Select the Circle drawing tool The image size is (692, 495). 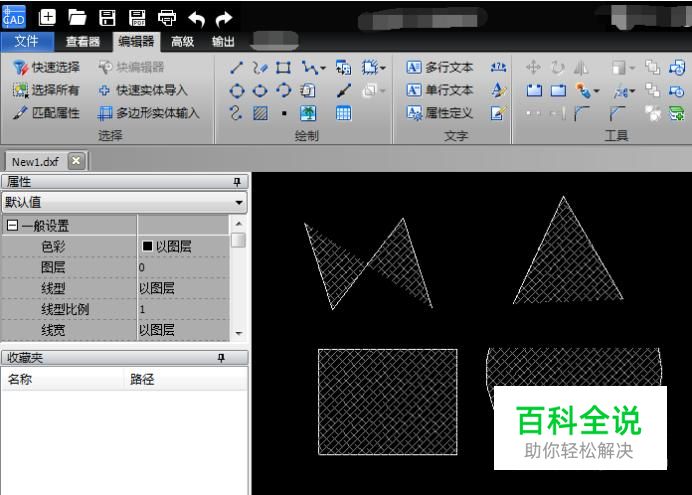pyautogui.click(x=237, y=91)
